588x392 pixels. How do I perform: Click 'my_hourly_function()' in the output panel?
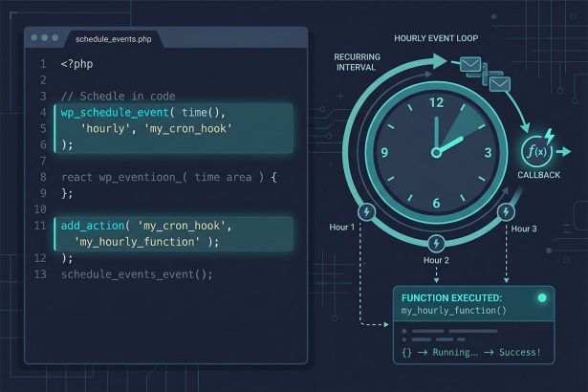point(454,311)
